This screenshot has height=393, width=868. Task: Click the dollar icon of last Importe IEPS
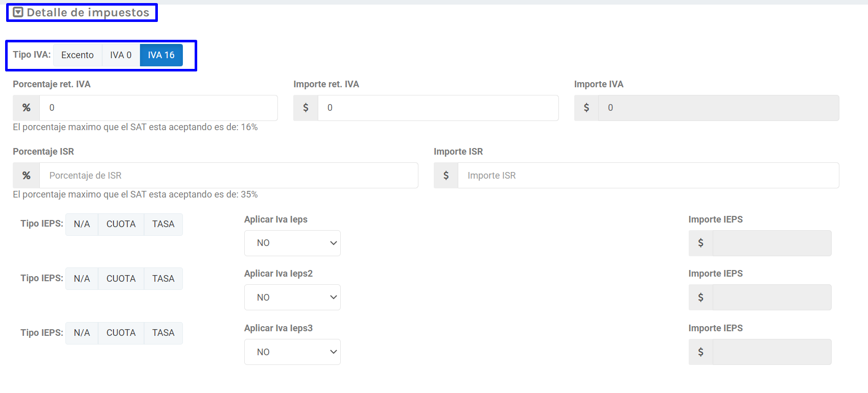(x=700, y=352)
